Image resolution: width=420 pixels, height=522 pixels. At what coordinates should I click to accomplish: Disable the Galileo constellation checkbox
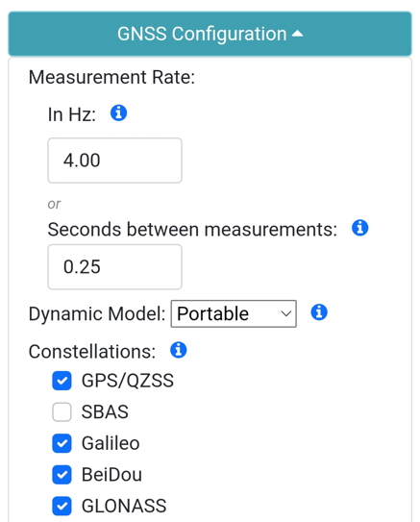[62, 443]
